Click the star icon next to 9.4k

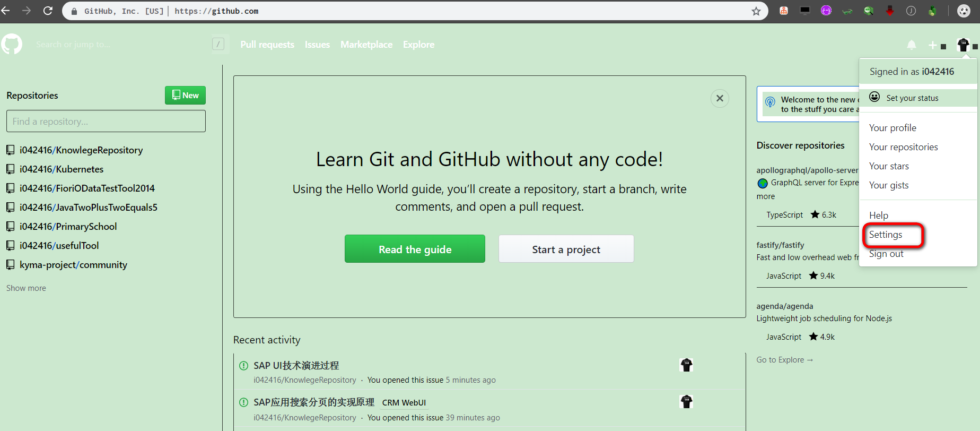[813, 275]
